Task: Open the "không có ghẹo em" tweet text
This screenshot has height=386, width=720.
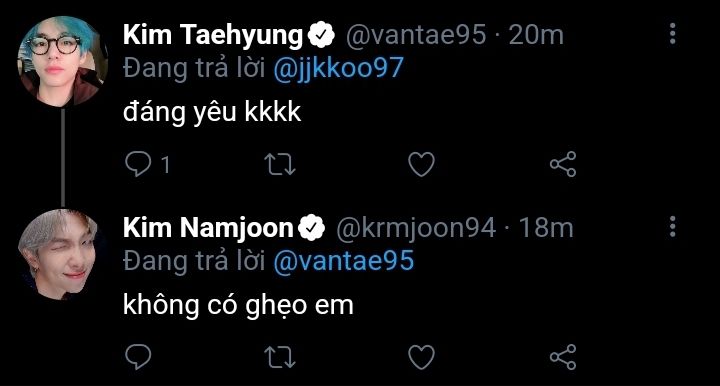Action: click(238, 306)
